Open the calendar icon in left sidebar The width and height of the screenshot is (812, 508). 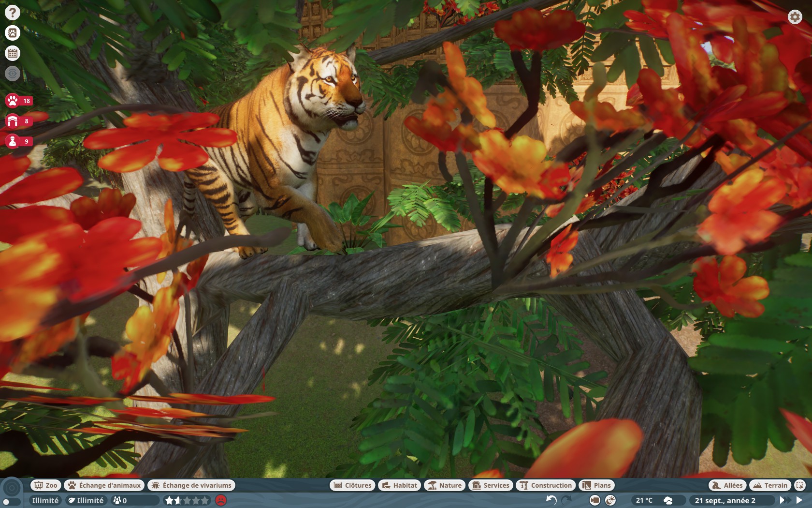click(x=13, y=53)
